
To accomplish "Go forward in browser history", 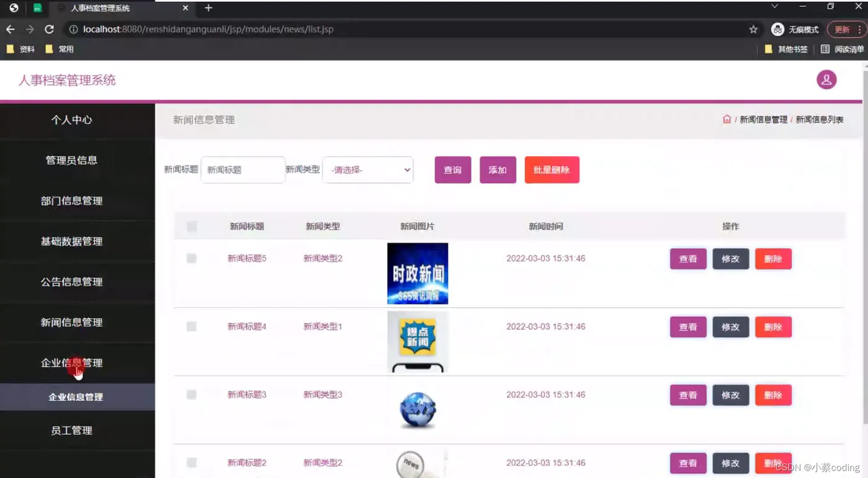I will [30, 29].
